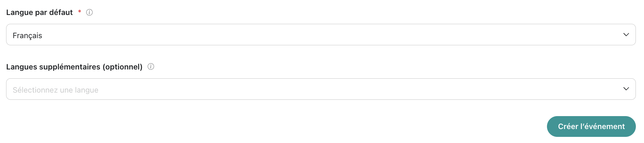Click the chevron in Sélectionnez une langue field
This screenshot has width=644, height=143.
(x=626, y=89)
